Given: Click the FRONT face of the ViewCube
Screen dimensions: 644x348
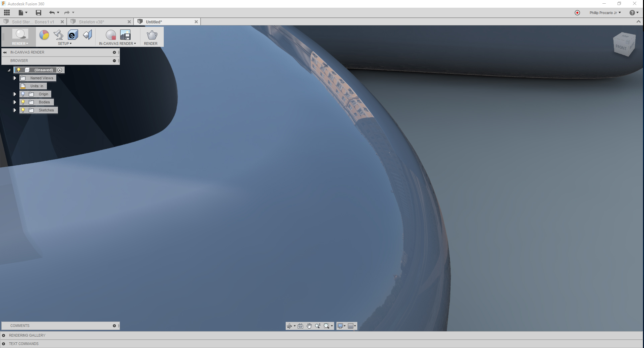Looking at the screenshot, I should 621,47.
